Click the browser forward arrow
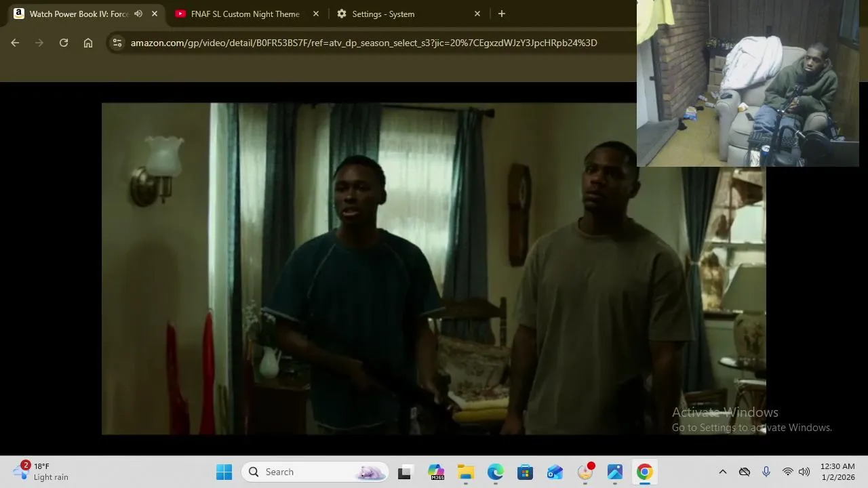 tap(39, 43)
